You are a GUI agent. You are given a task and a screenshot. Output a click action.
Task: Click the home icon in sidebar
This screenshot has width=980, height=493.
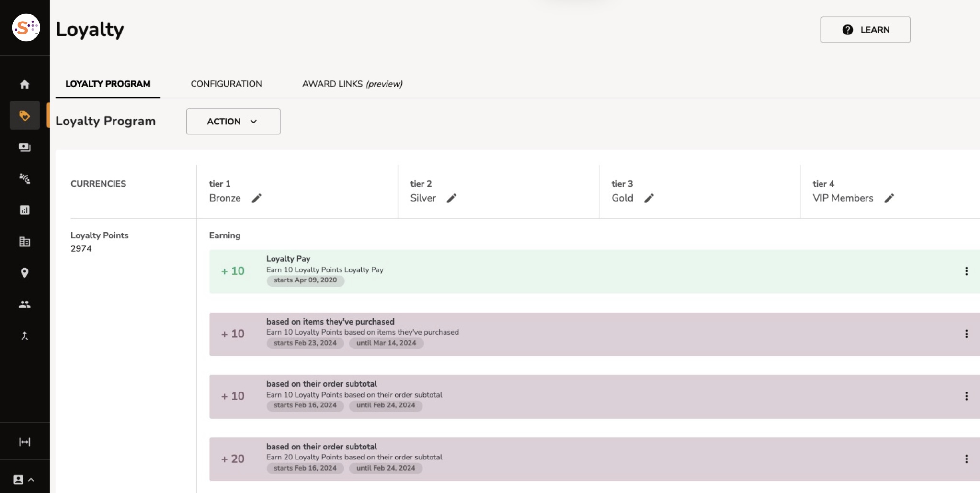(24, 85)
